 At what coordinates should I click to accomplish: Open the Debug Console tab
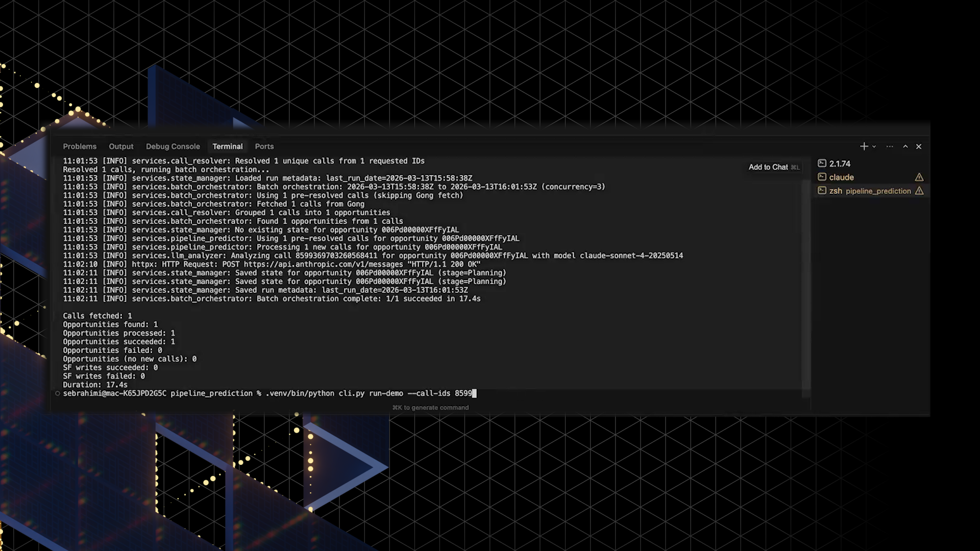tap(173, 146)
